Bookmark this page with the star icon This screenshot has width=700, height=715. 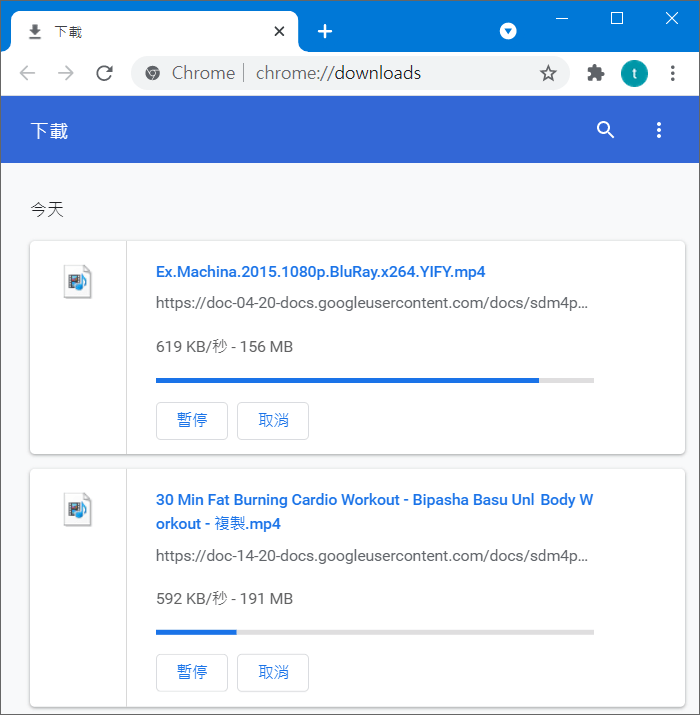(x=548, y=73)
